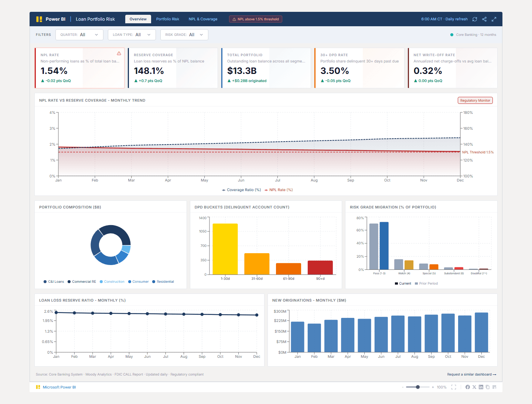
Task: Share to Facebook via footer icon
Action: 468,387
